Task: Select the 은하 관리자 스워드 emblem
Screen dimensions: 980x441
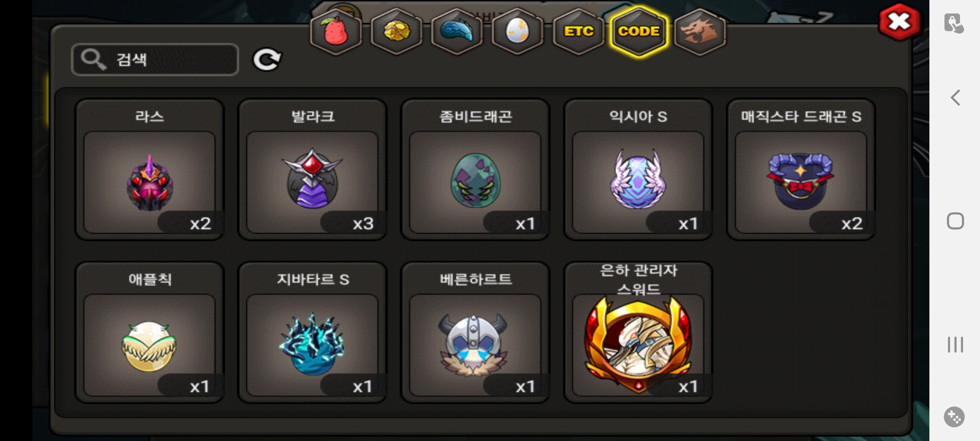Action: coord(638,332)
